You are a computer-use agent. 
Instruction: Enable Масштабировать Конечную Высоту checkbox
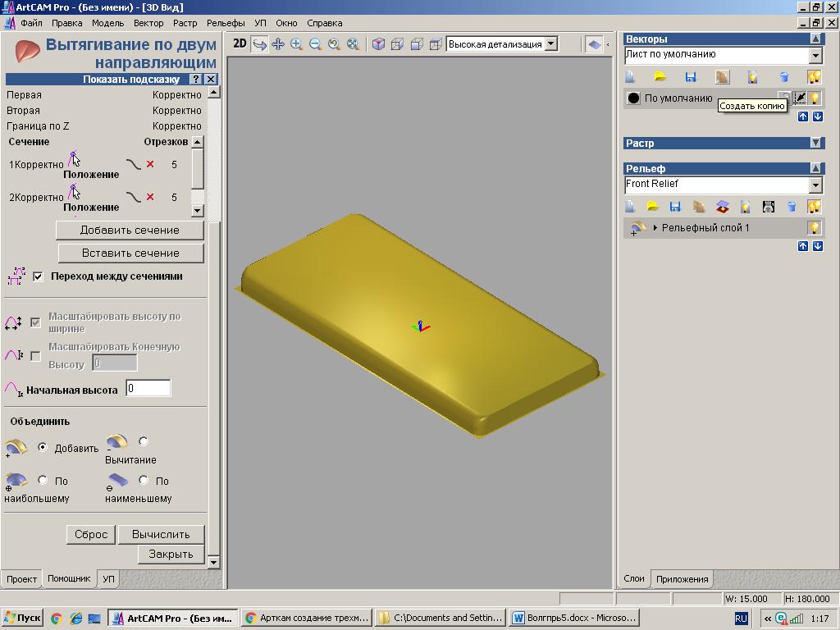click(x=35, y=356)
